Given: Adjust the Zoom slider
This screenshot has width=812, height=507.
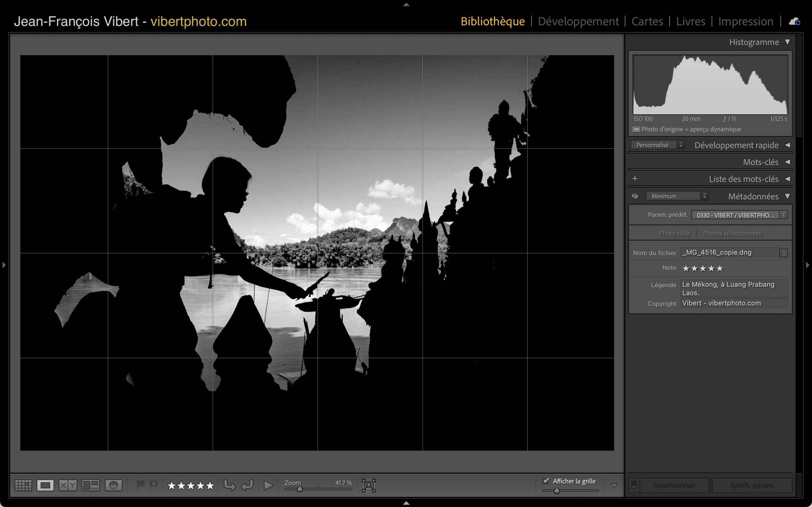Looking at the screenshot, I should tap(300, 489).
